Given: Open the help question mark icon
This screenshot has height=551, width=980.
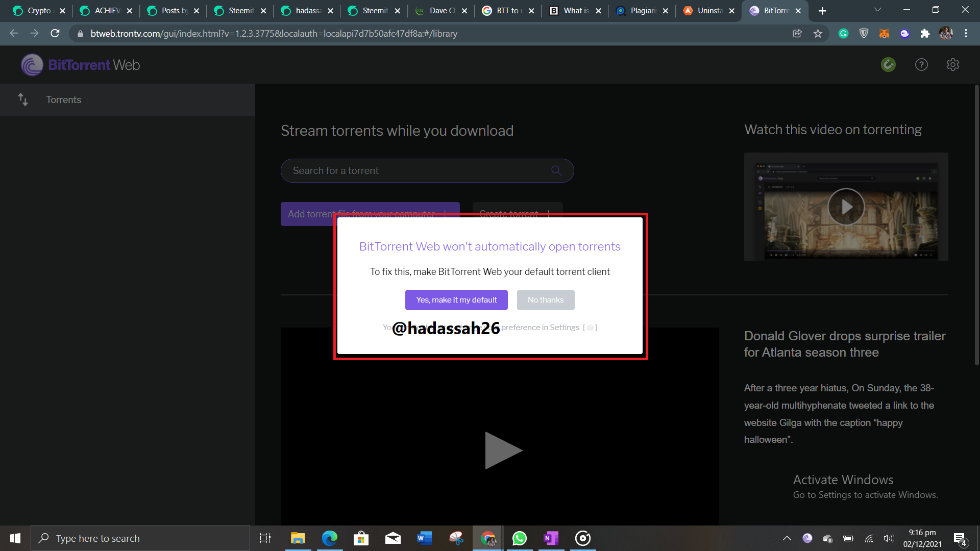Looking at the screenshot, I should pyautogui.click(x=921, y=65).
